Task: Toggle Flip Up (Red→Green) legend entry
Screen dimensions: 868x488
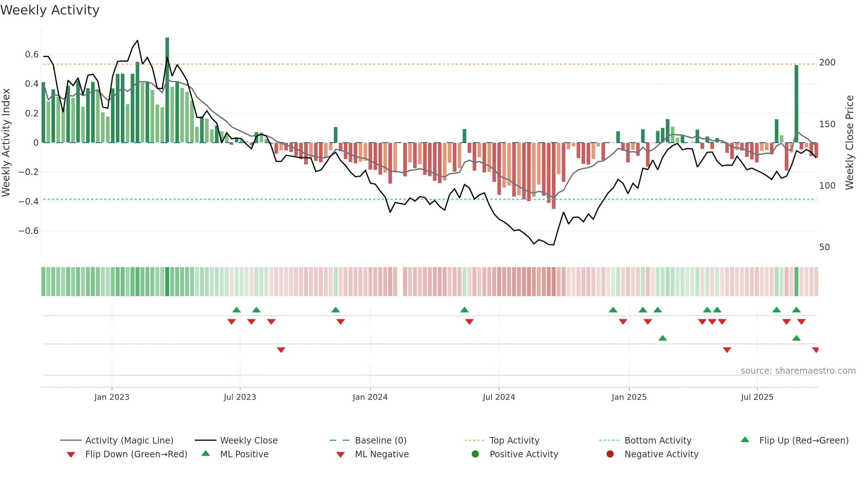Action: tap(794, 440)
